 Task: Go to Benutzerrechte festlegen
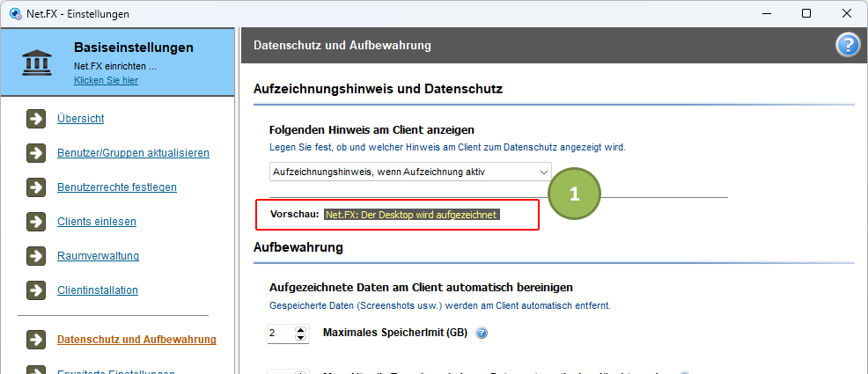click(x=117, y=187)
